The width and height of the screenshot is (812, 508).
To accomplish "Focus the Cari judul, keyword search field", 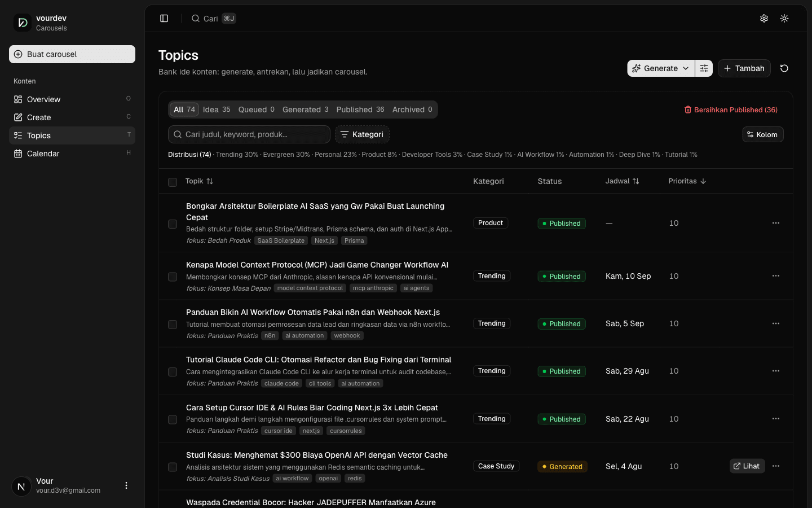I will pos(249,134).
